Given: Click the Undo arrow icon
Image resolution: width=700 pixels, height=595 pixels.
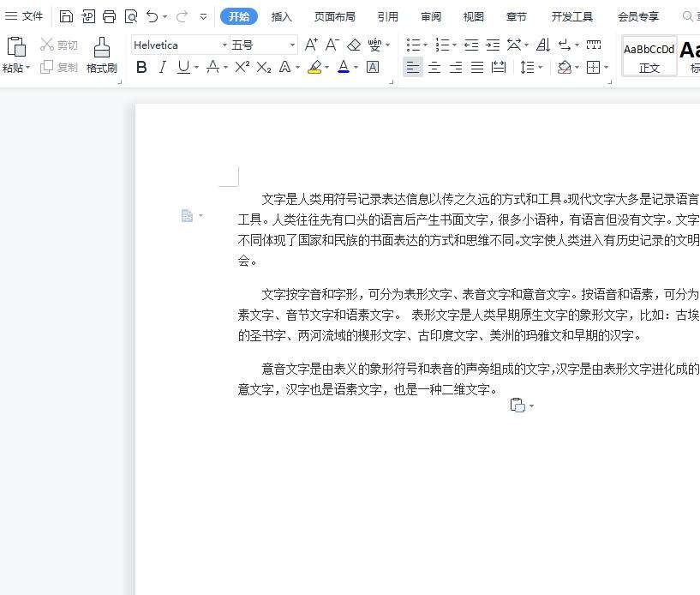Looking at the screenshot, I should coord(152,16).
